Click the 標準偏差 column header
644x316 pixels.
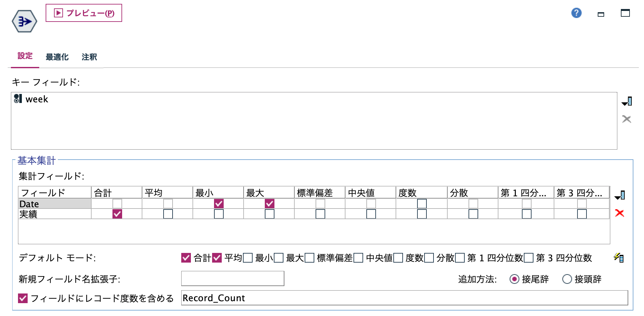(x=320, y=193)
